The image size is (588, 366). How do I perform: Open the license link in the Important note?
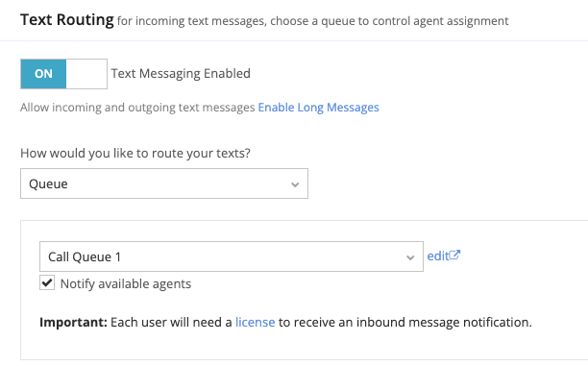click(x=255, y=322)
